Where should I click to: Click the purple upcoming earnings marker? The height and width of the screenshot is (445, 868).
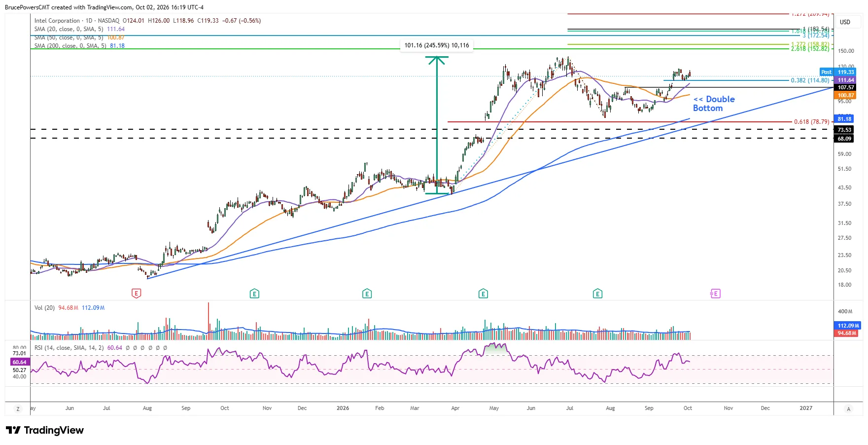(715, 294)
